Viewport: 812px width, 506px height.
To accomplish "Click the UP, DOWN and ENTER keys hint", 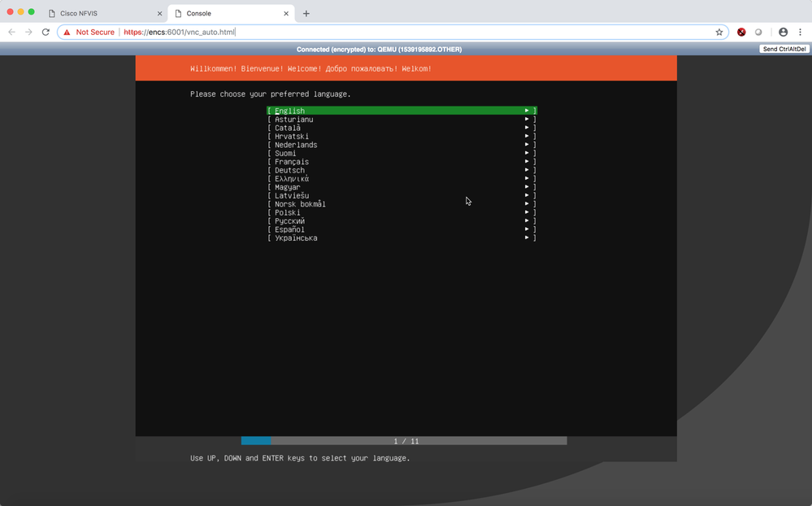I will tap(300, 458).
